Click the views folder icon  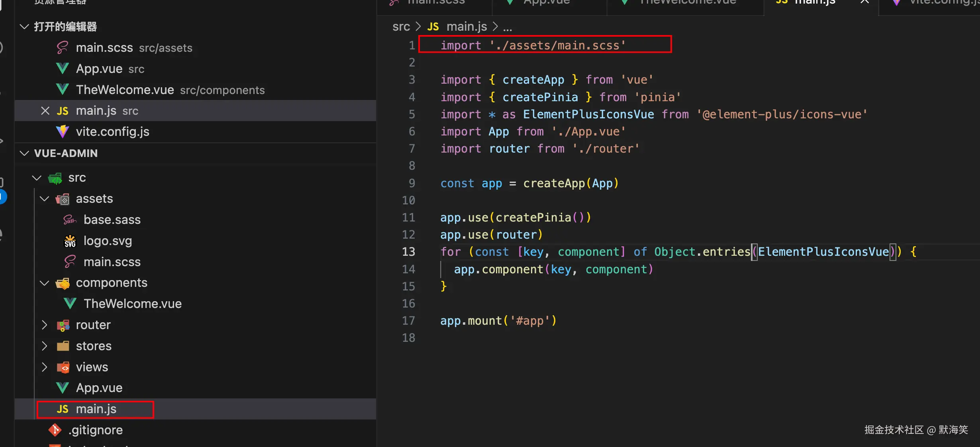click(x=63, y=367)
